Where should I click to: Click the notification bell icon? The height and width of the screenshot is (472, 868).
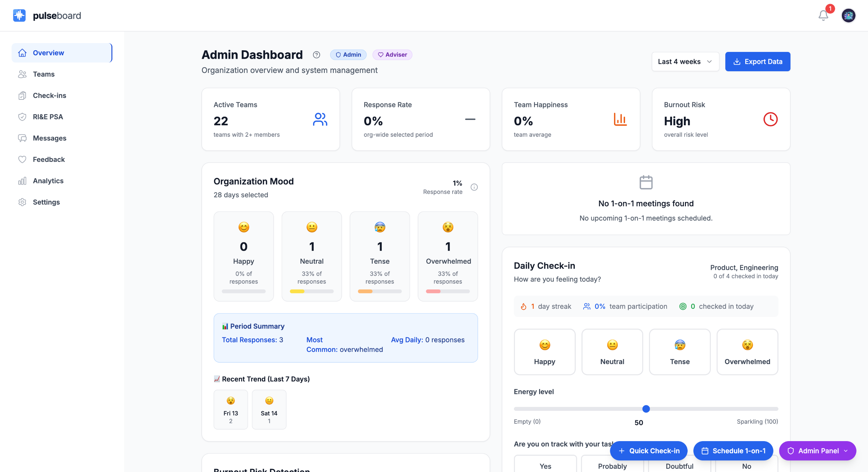(823, 16)
